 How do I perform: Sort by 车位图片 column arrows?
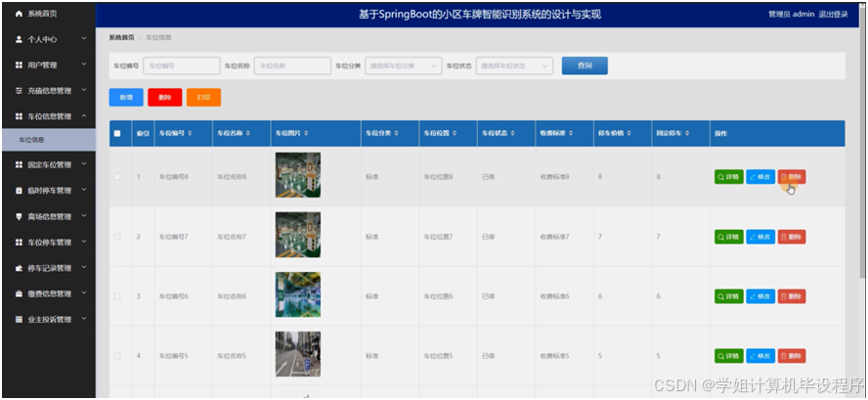(x=306, y=134)
